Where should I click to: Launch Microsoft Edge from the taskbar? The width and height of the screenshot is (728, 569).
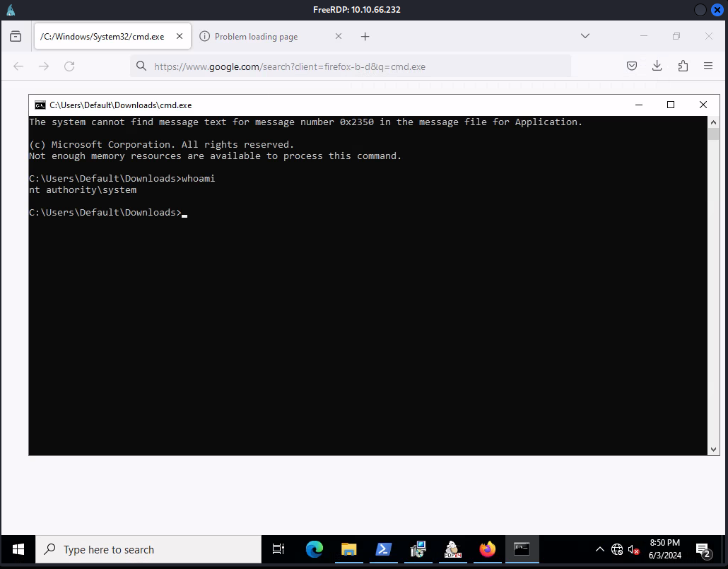(x=314, y=549)
